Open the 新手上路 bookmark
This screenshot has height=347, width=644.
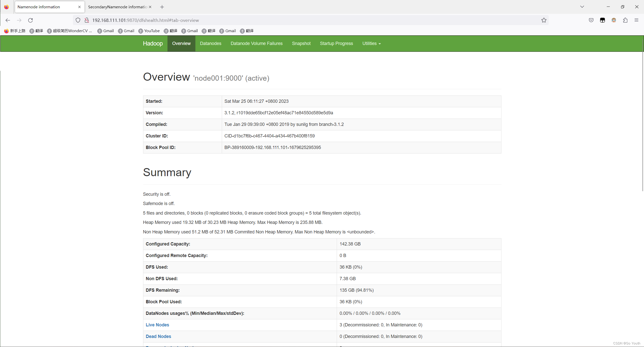coord(15,31)
